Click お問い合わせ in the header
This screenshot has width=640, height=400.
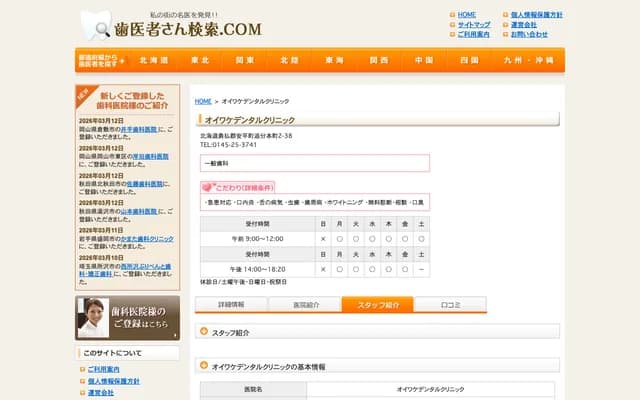(529, 34)
